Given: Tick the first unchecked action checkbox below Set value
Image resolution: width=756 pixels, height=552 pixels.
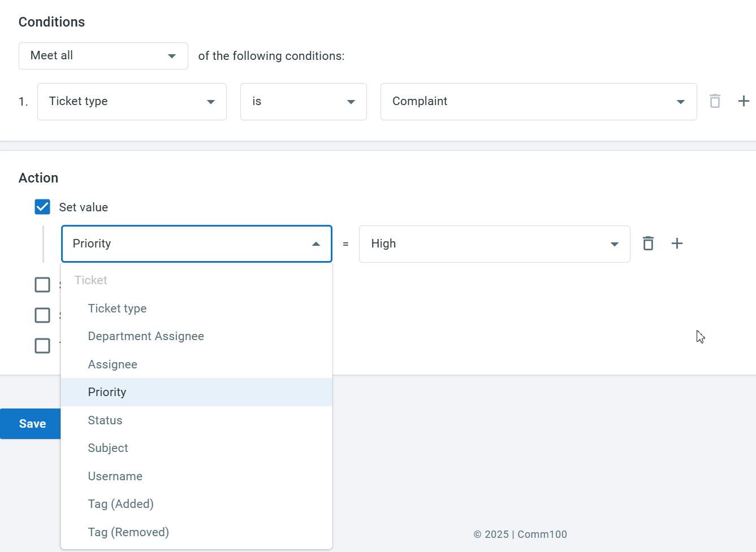Looking at the screenshot, I should pyautogui.click(x=42, y=285).
